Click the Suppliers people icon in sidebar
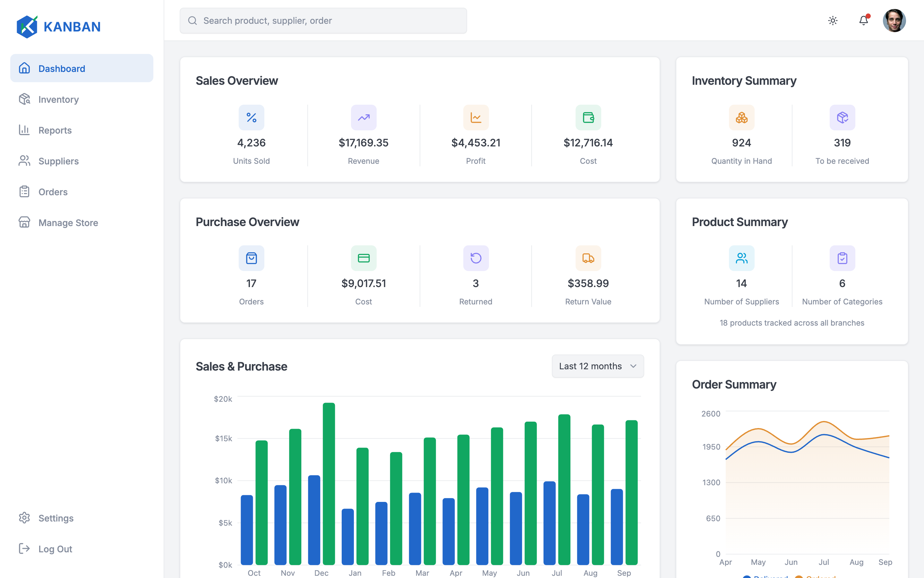Image resolution: width=924 pixels, height=578 pixels. point(24,161)
